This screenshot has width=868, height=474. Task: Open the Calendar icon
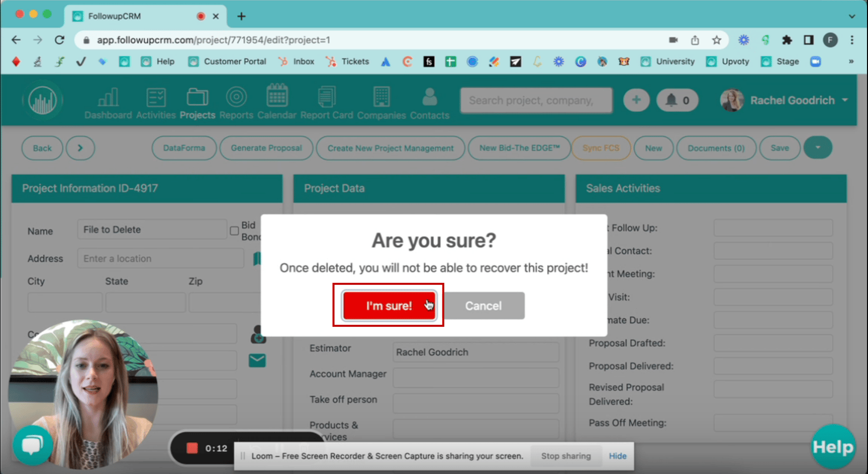tap(277, 96)
